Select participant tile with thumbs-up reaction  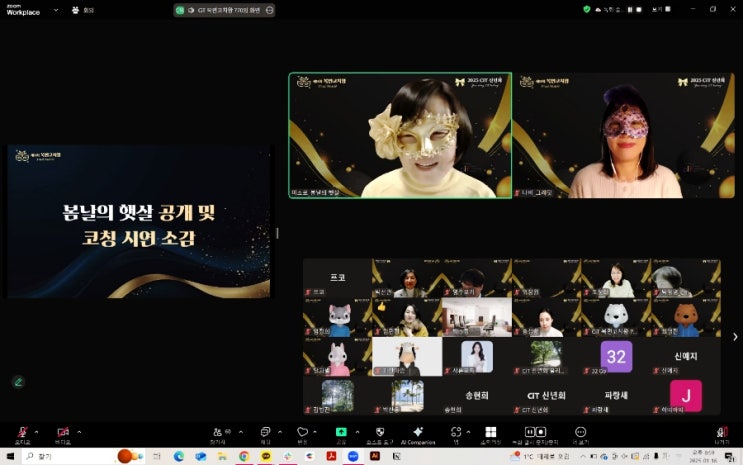[407, 317]
